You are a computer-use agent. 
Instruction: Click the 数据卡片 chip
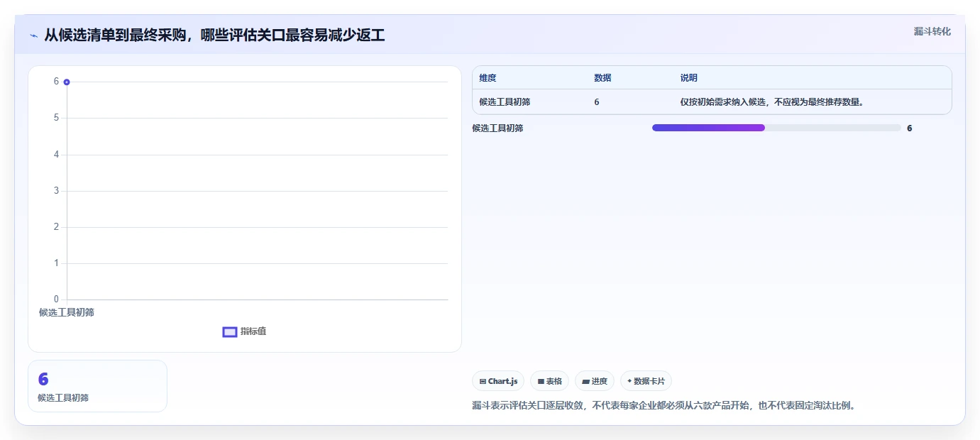[646, 381]
